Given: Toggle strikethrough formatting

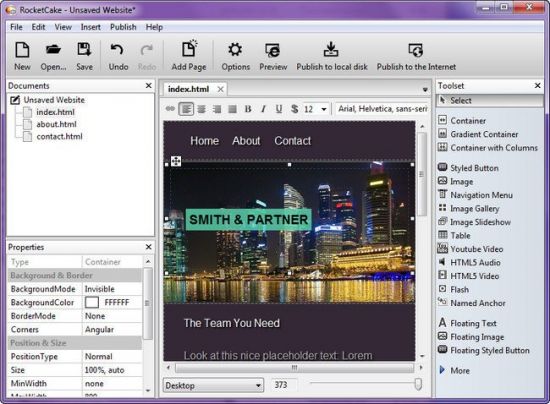Looking at the screenshot, I should click(294, 109).
